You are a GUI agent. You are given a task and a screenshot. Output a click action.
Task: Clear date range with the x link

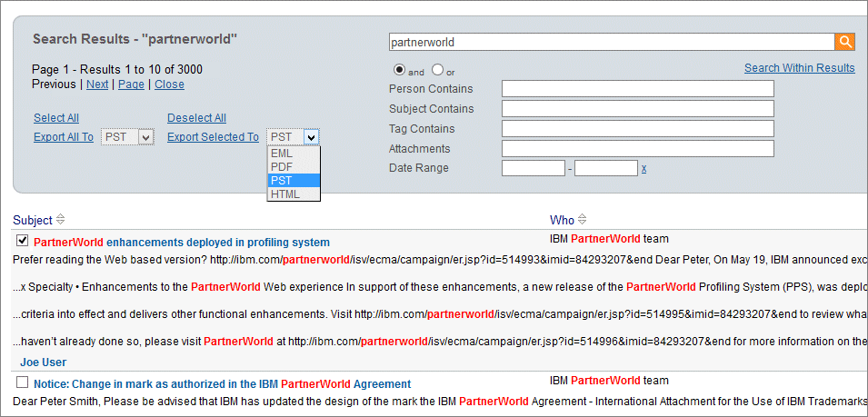coord(644,168)
